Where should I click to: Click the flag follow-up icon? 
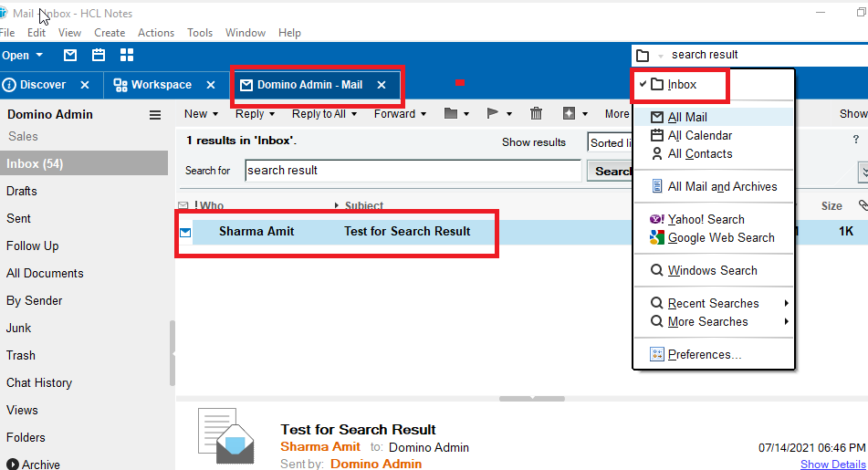pyautogui.click(x=493, y=114)
